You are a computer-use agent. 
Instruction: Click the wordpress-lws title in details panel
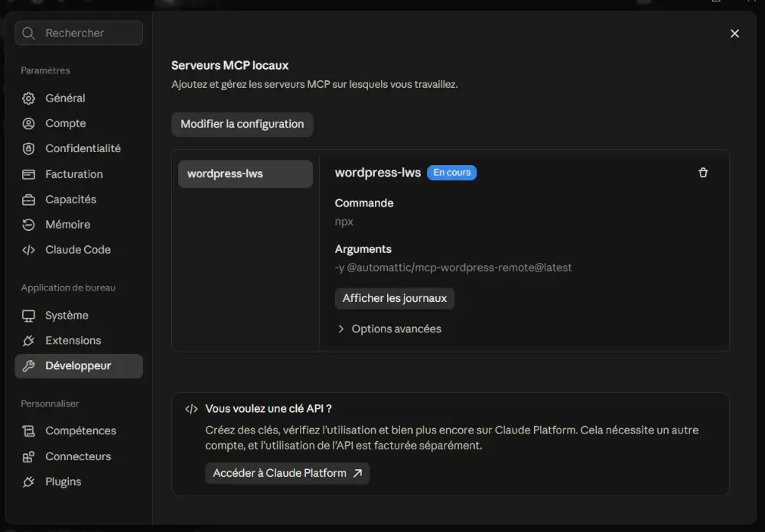(378, 173)
